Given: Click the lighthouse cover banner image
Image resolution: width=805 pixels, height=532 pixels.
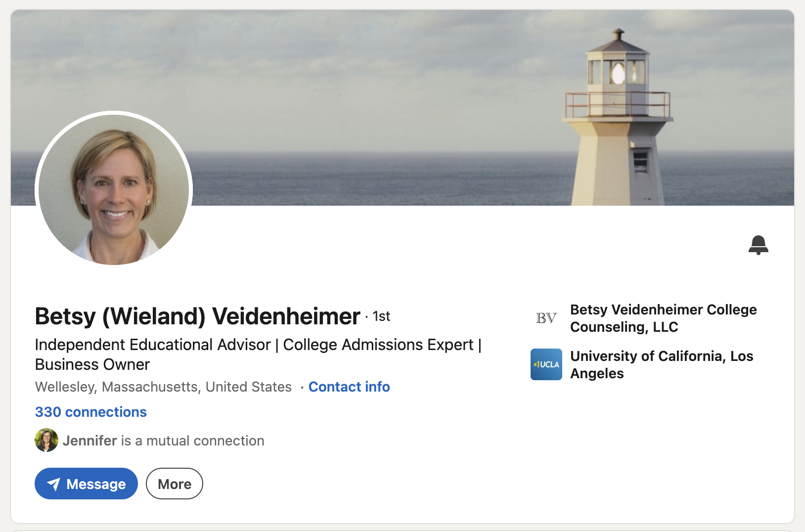Looking at the screenshot, I should (402, 108).
